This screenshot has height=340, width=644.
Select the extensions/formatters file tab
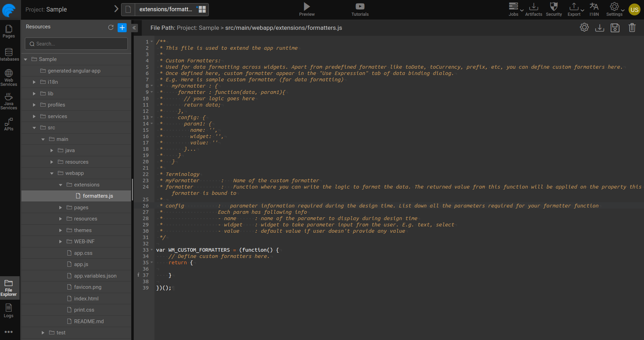tap(165, 9)
